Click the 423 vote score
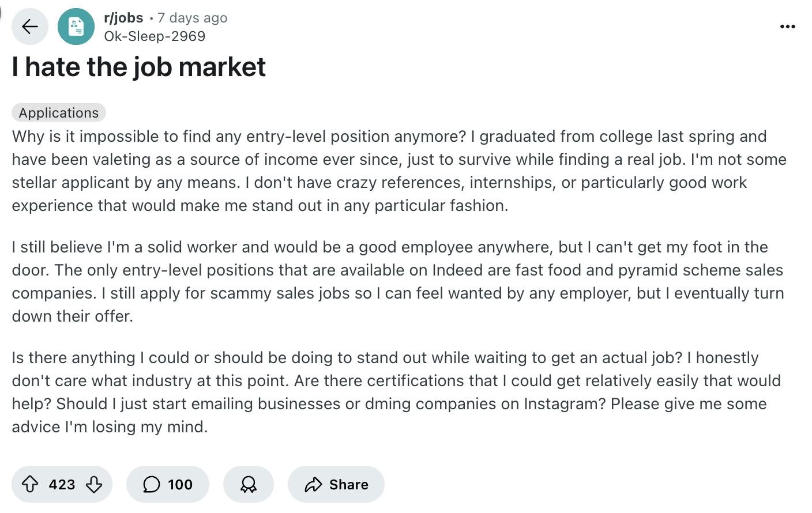Image resolution: width=812 pixels, height=513 pixels. click(x=62, y=484)
